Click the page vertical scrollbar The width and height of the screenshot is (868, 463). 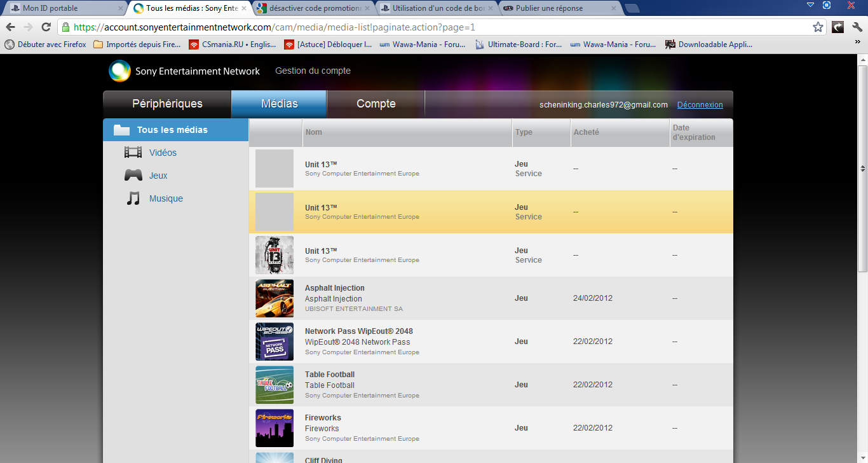click(863, 169)
